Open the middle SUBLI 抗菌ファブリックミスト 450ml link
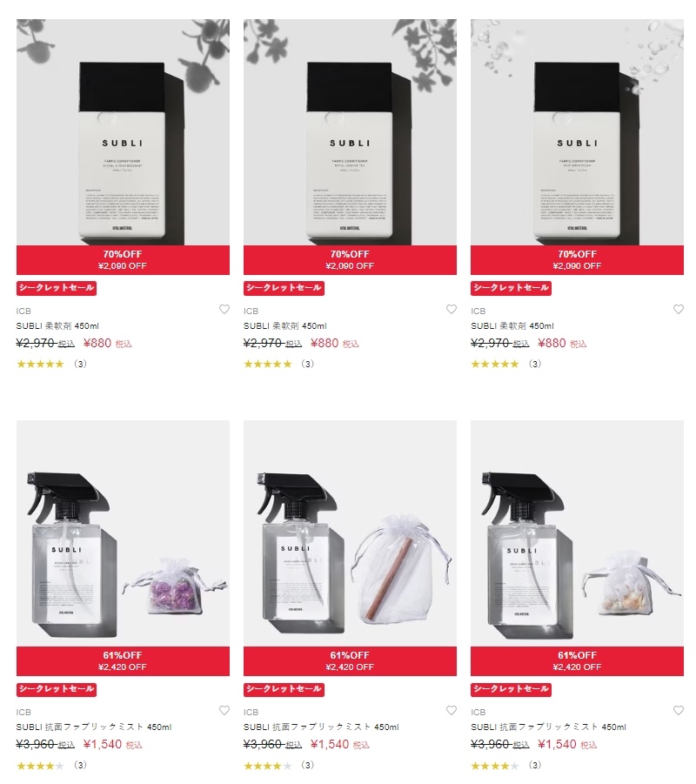Viewport: 696px width, 784px height. click(321, 727)
